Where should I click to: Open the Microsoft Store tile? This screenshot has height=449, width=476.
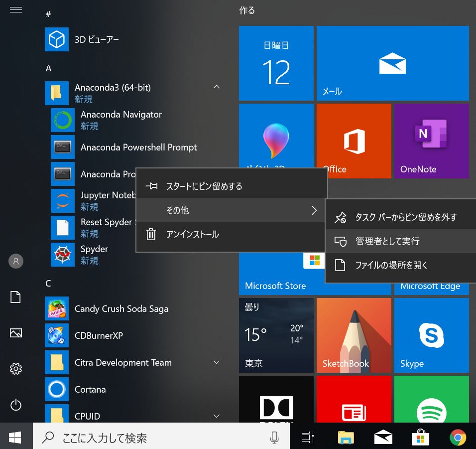(x=281, y=274)
